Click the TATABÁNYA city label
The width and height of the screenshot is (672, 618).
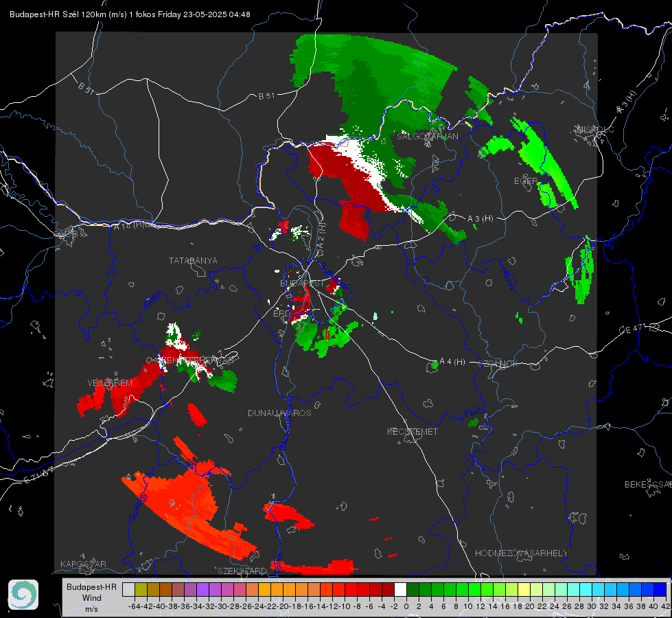pos(193,261)
